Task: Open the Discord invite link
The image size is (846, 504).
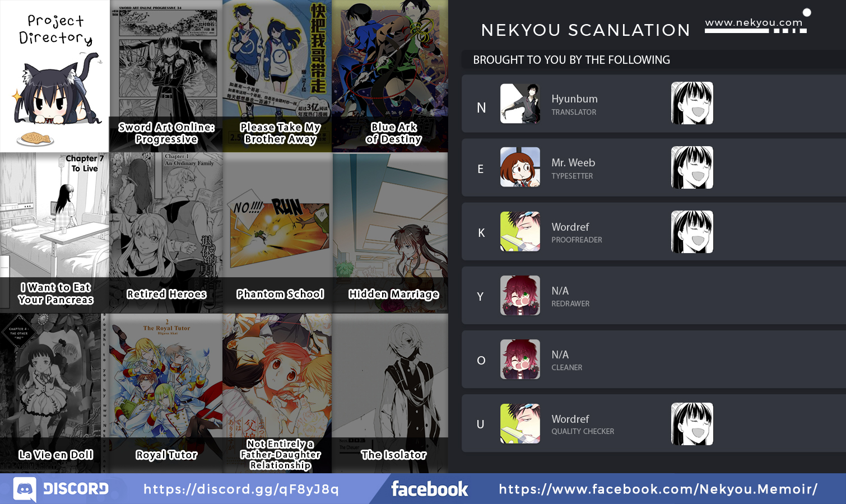Action: click(x=241, y=489)
